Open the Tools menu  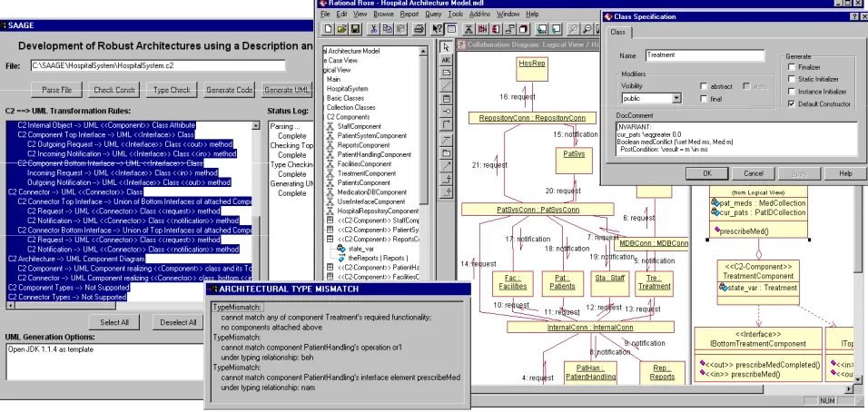(456, 14)
